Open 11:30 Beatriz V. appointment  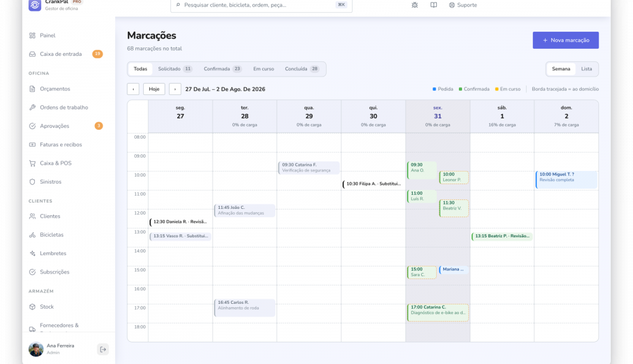coord(454,208)
